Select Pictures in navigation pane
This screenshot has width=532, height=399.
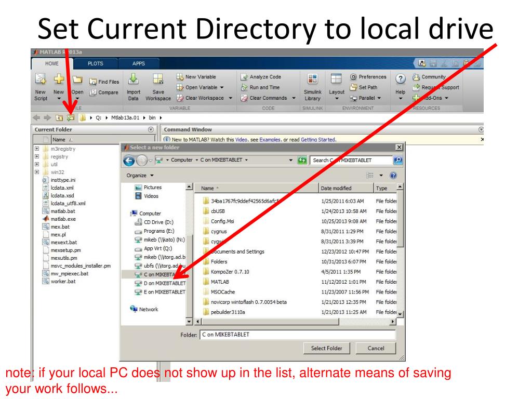[x=148, y=187]
